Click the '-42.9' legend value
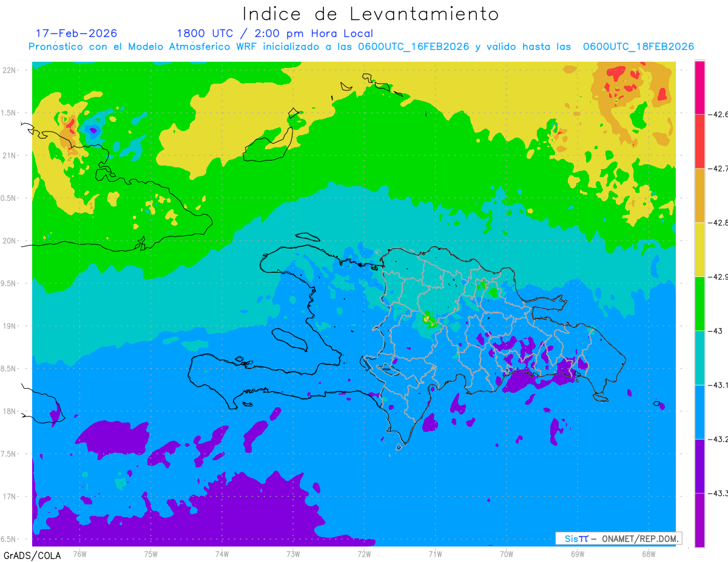Screen dimensions: 728x562 point(718,276)
